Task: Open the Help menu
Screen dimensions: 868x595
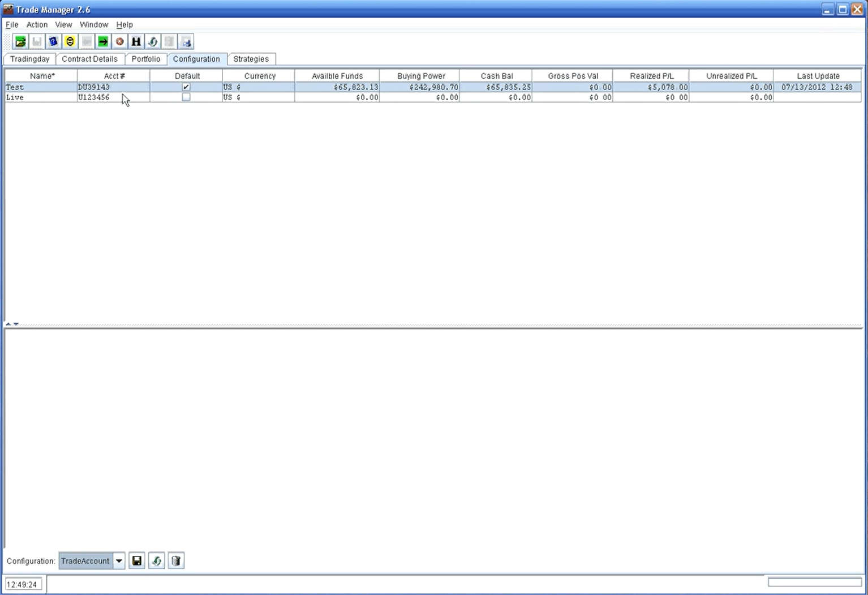Action: pyautogui.click(x=124, y=25)
